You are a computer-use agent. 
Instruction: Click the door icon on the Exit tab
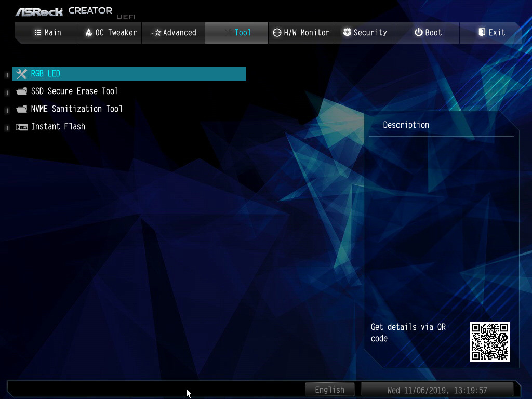coord(482,33)
